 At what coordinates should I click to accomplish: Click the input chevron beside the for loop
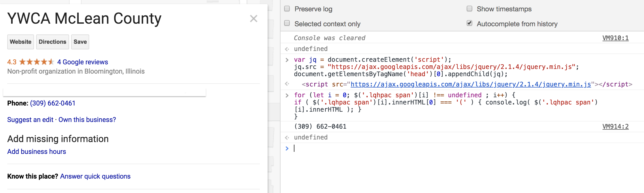click(x=287, y=95)
